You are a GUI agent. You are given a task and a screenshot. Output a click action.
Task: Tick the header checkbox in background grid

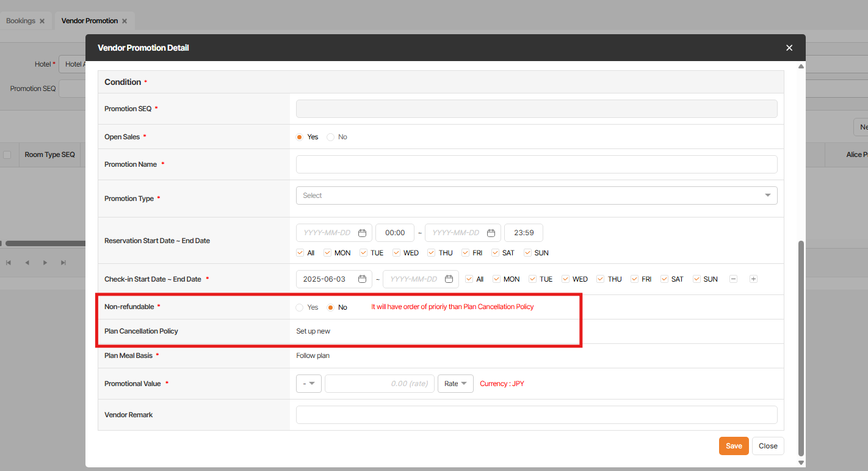7,155
